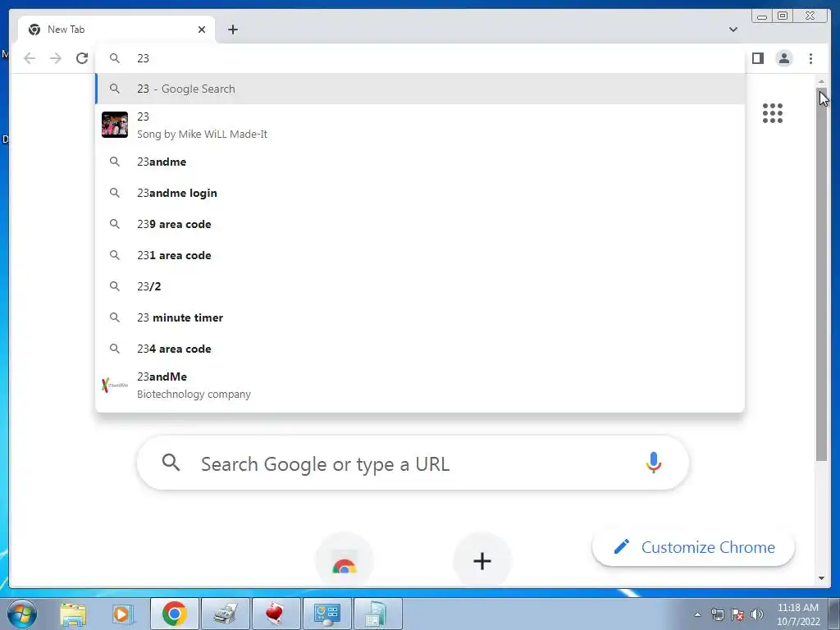Click the Show desktop button
The width and height of the screenshot is (840, 630).
click(x=834, y=614)
